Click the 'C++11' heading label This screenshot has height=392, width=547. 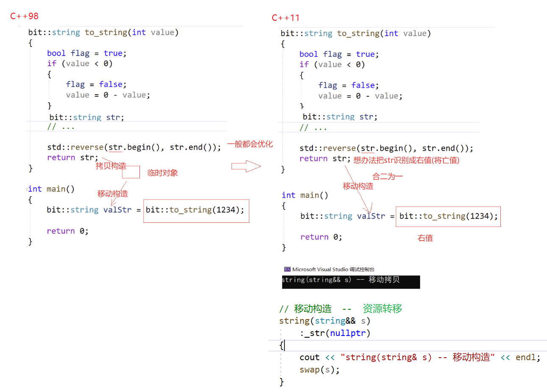tap(286, 18)
